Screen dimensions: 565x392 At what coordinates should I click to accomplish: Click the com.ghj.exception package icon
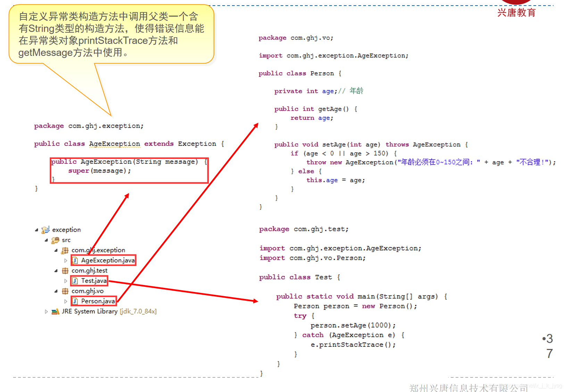65,250
